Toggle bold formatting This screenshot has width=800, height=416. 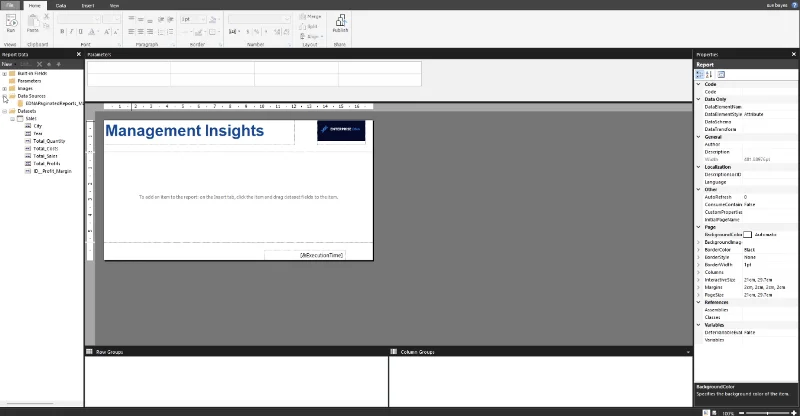62,32
